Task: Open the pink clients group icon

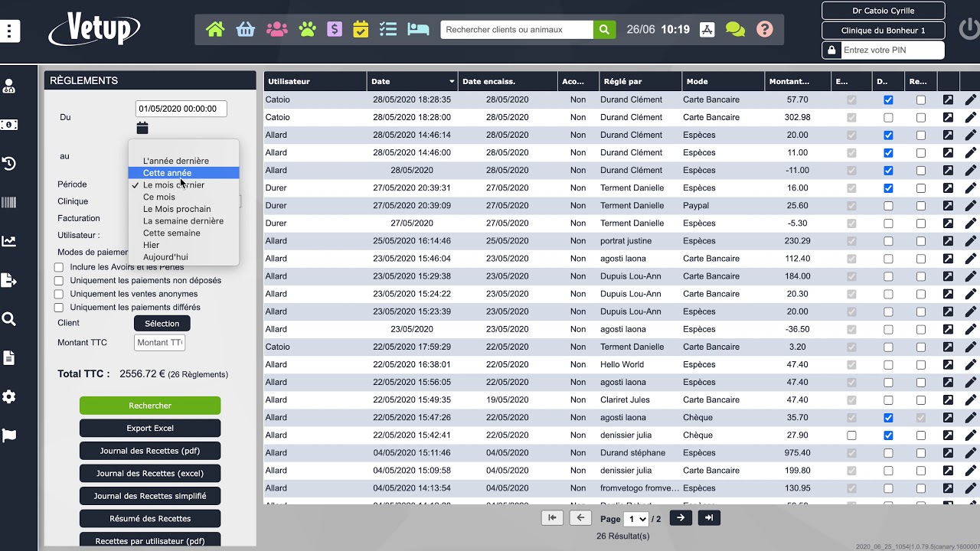Action: (276, 30)
